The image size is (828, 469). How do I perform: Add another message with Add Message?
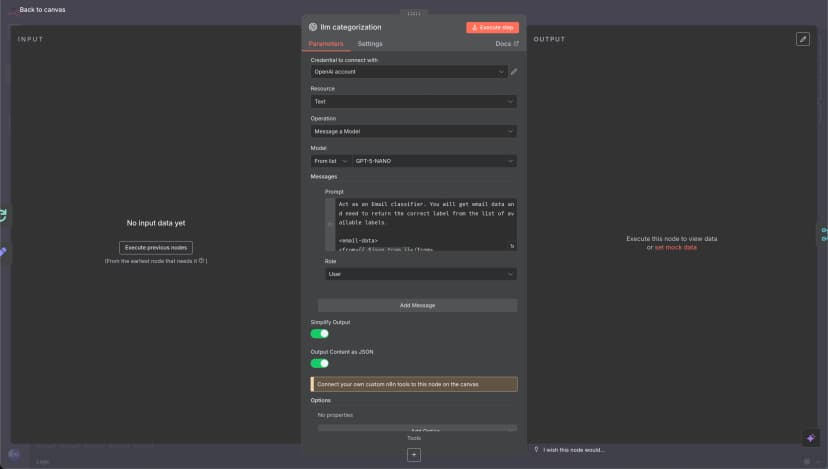click(417, 305)
